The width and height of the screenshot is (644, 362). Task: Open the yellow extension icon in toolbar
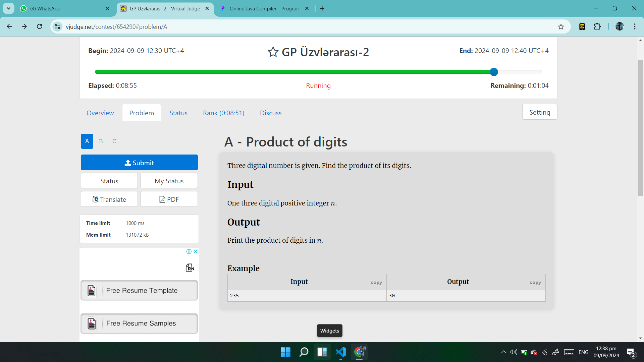[x=582, y=26]
